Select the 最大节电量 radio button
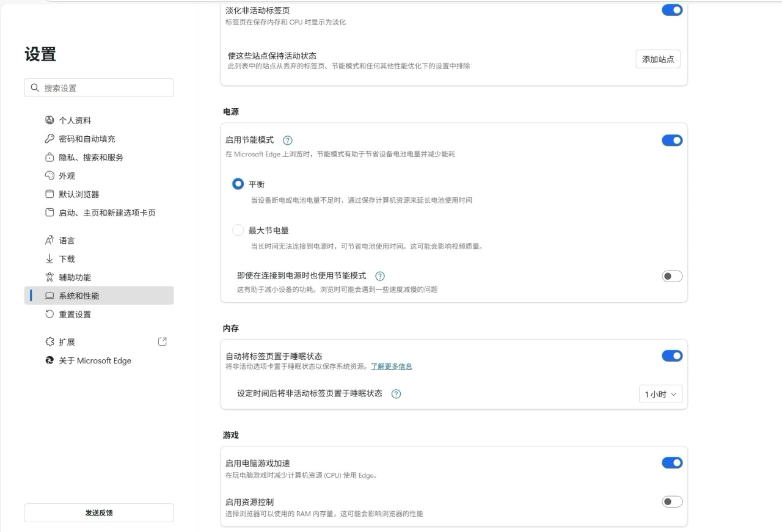Screen dimensions: 782x532 point(238,230)
